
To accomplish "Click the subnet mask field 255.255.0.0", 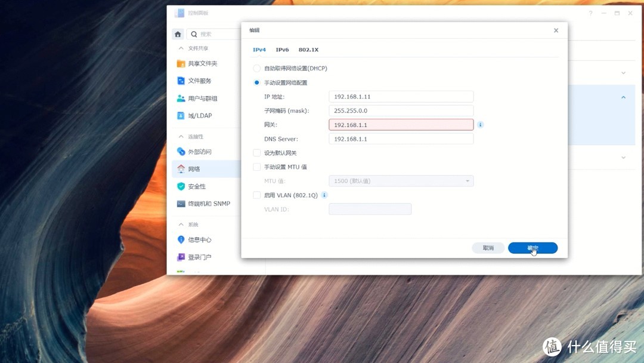I will point(401,110).
